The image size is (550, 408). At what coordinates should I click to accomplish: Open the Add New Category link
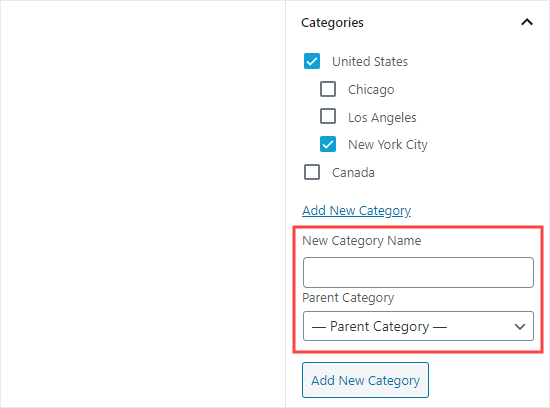[356, 210]
